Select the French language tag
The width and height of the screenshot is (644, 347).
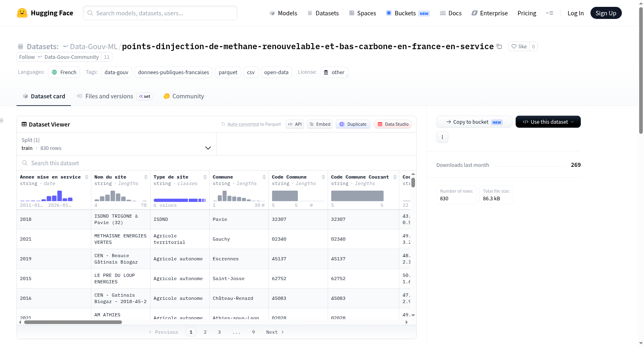tap(64, 72)
